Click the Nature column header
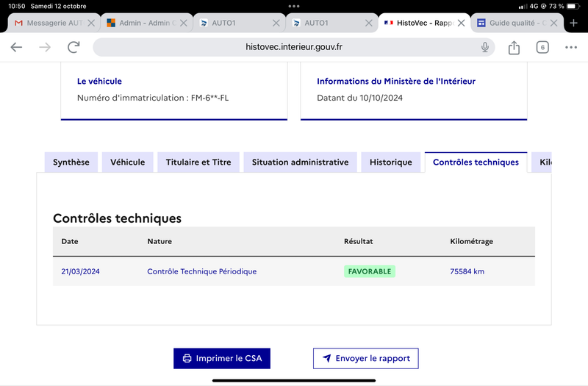The width and height of the screenshot is (588, 386). (x=159, y=241)
